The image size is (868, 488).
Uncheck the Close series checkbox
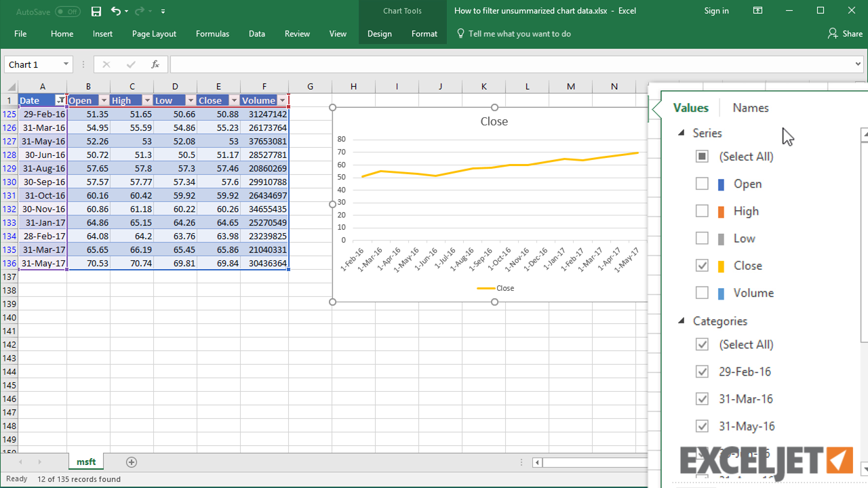pyautogui.click(x=702, y=265)
